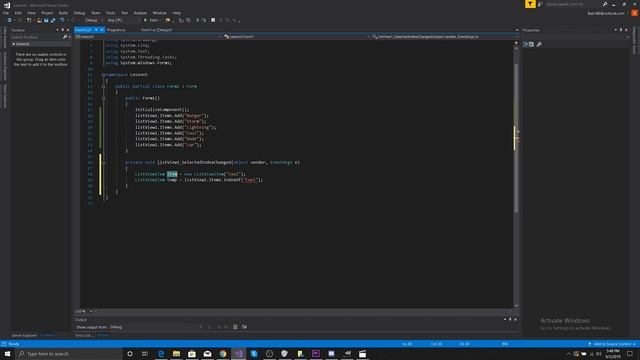
Task: Open the Debug configuration dropdown
Action: (x=94, y=20)
